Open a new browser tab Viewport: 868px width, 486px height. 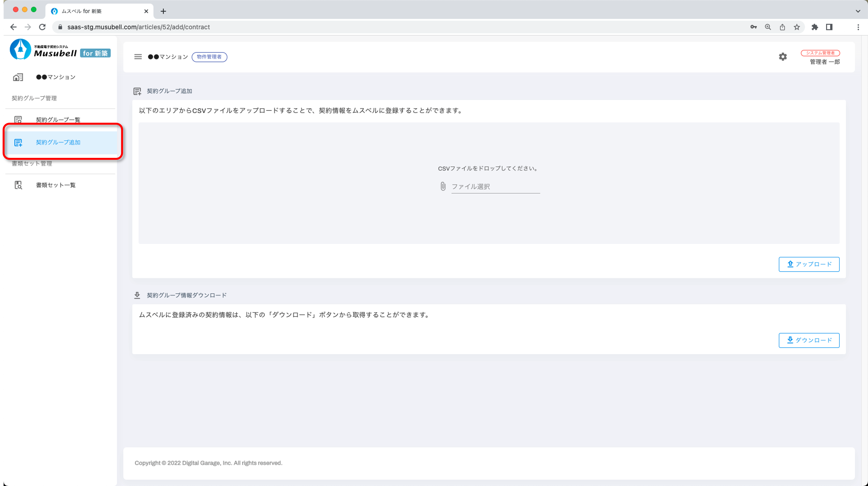163,11
